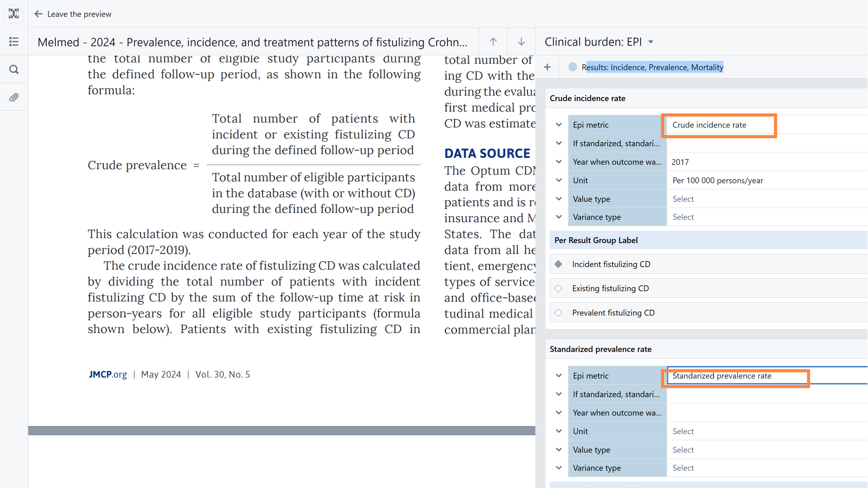The image size is (868, 488).
Task: Open the JMCP.org link in page footer
Action: point(108,374)
